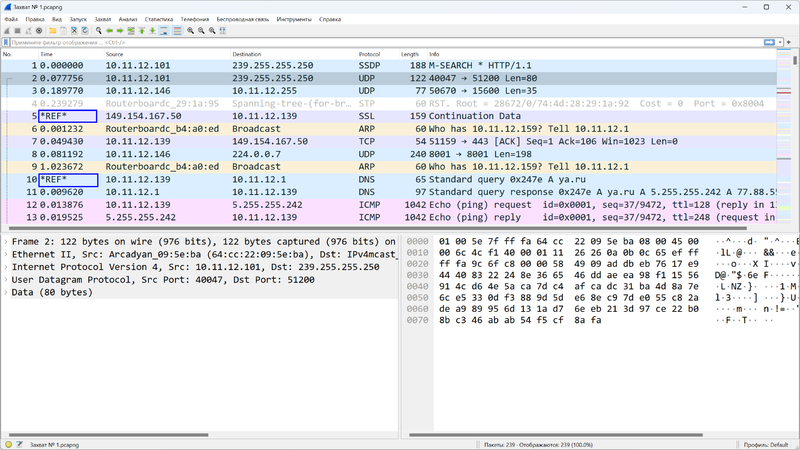Sort by the Source column header
The image size is (800, 450).
click(x=167, y=54)
